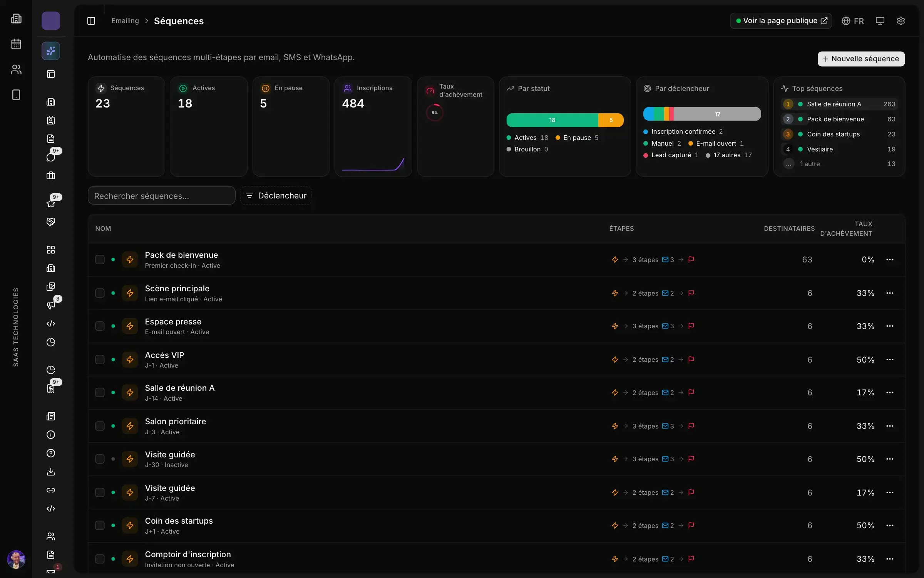Open the three-dot menu for Accès VIP
Image resolution: width=924 pixels, height=578 pixels.
(890, 360)
